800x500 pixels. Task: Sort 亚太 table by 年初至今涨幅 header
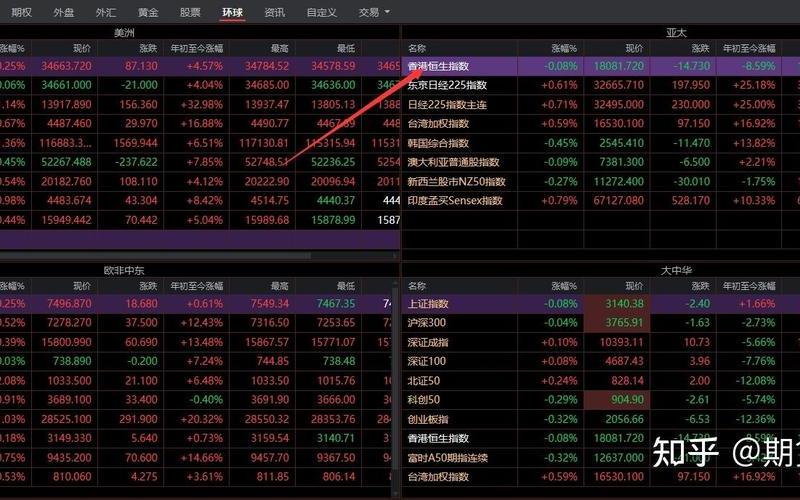[x=749, y=48]
